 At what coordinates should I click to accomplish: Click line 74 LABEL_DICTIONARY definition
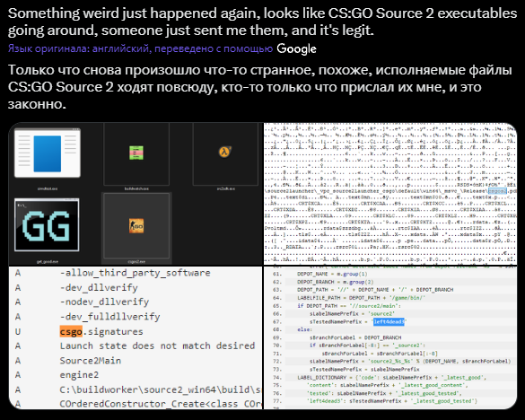tap(392, 378)
